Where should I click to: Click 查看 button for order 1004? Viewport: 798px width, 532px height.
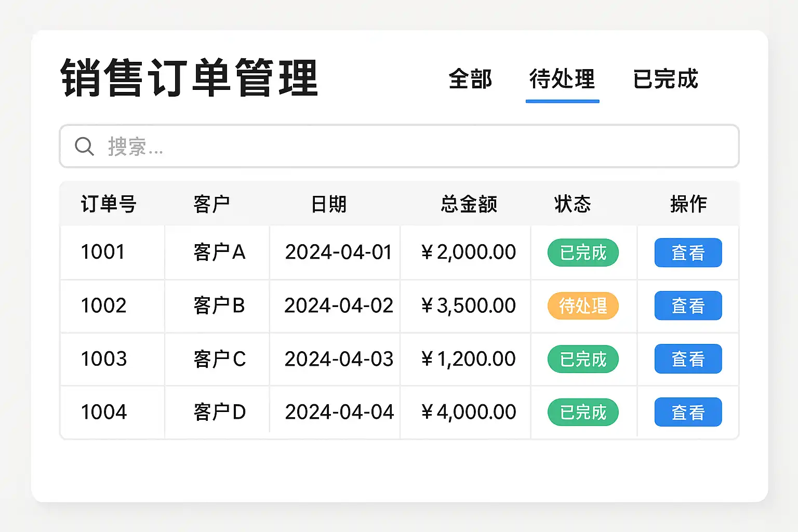point(688,412)
